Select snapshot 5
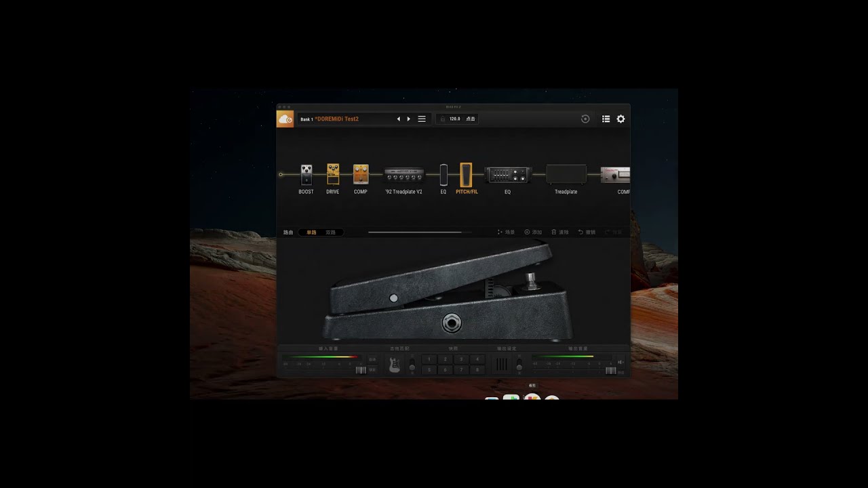This screenshot has height=488, width=868. [429, 370]
